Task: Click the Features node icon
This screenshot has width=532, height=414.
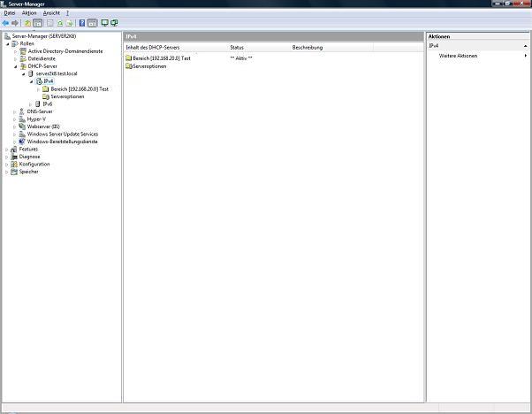Action: (14, 149)
